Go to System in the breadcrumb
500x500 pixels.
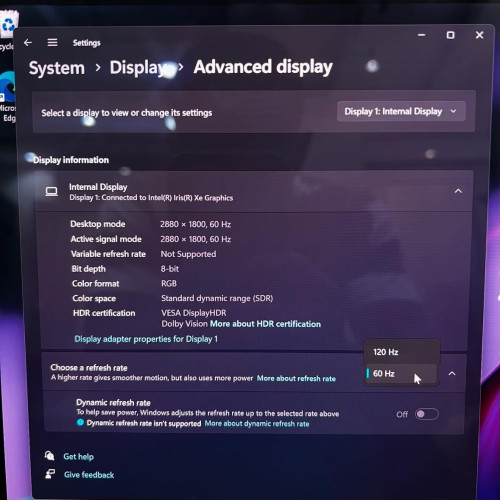tap(57, 68)
